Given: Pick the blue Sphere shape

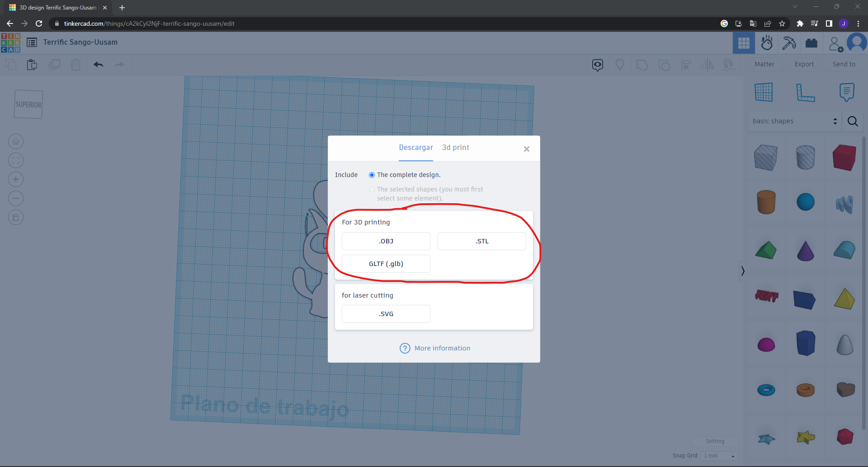Looking at the screenshot, I should (805, 202).
